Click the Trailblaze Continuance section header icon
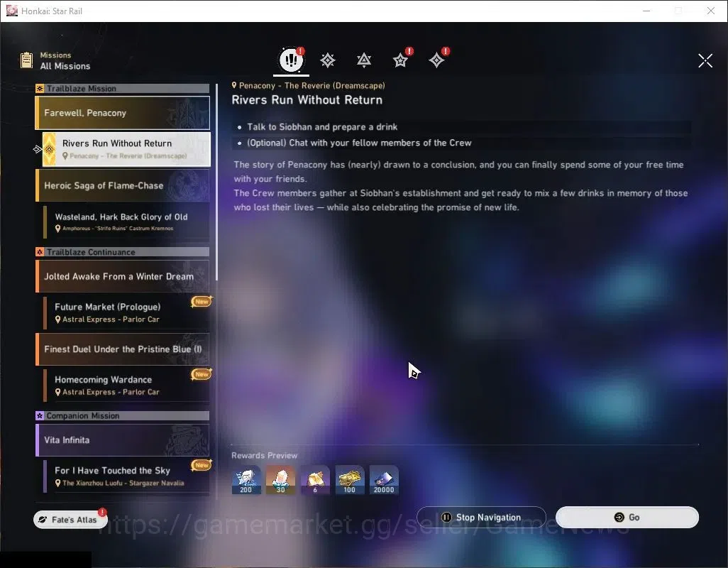The width and height of the screenshot is (728, 568). pos(40,252)
